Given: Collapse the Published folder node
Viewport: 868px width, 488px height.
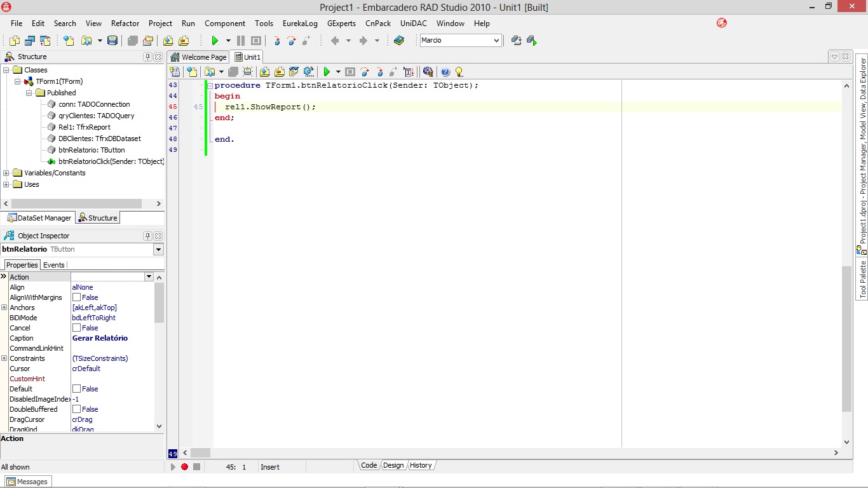Looking at the screenshot, I should tap(29, 93).
